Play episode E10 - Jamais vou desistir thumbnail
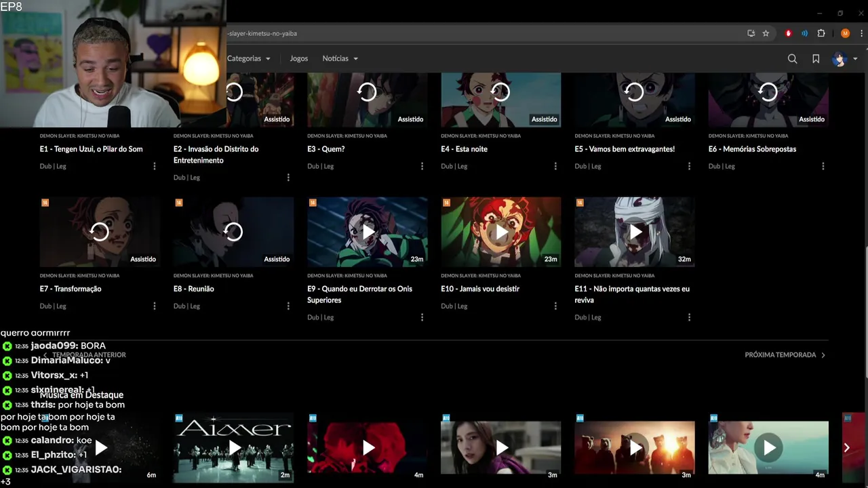Viewport: 868px width, 488px height. point(500,232)
